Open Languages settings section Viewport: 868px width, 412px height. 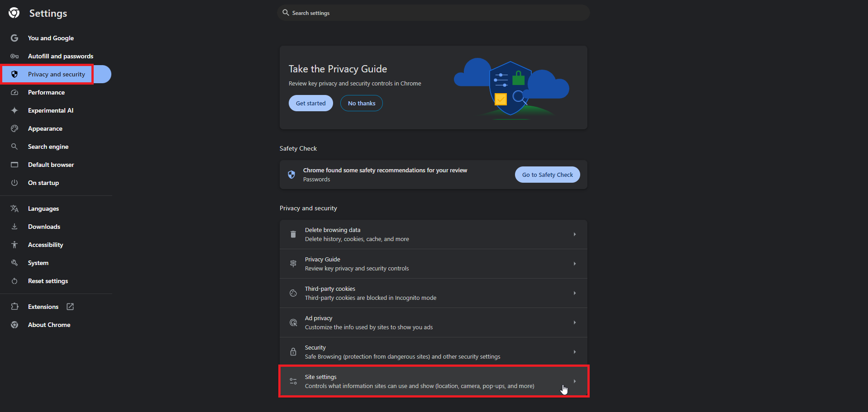43,208
